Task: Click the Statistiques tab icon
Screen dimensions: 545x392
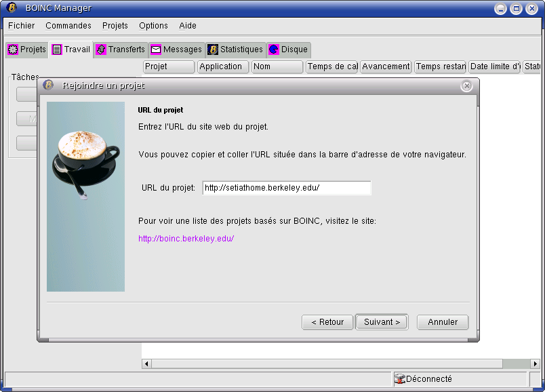Action: click(213, 50)
